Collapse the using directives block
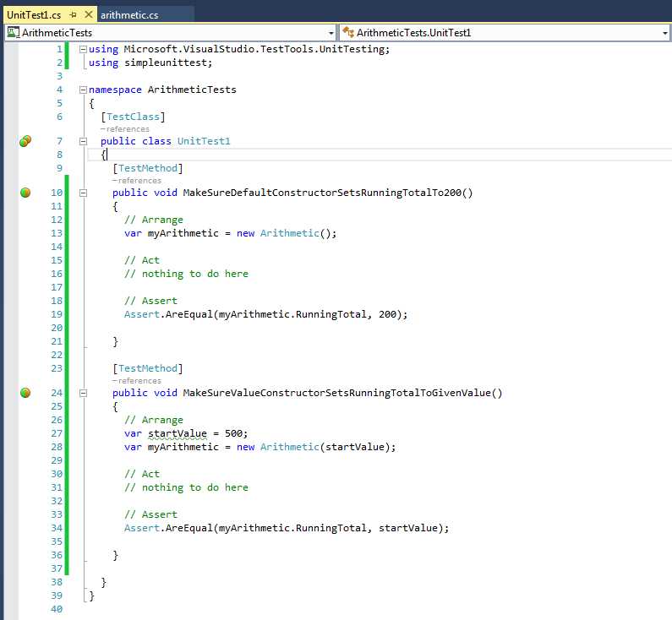This screenshot has height=620, width=672. click(x=83, y=49)
